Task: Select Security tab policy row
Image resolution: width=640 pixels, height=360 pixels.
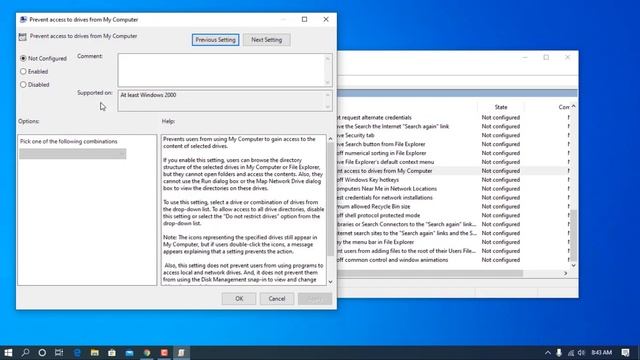Action: (452, 136)
